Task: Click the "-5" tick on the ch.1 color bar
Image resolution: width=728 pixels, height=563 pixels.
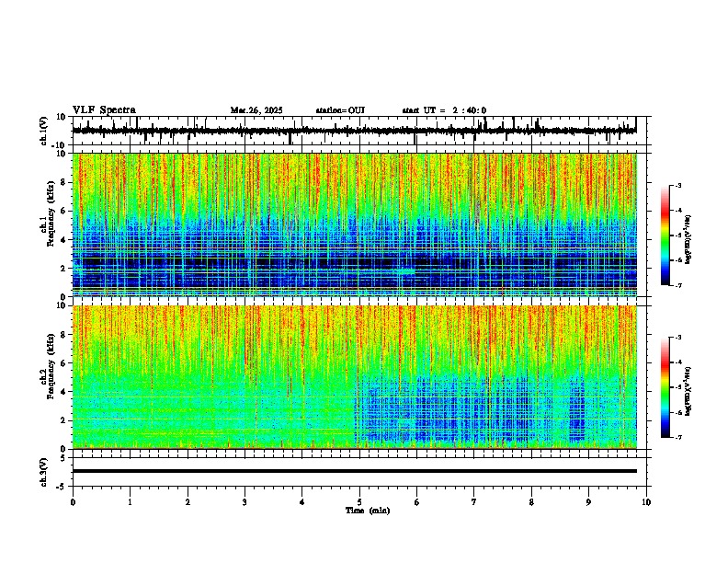Action: point(677,236)
